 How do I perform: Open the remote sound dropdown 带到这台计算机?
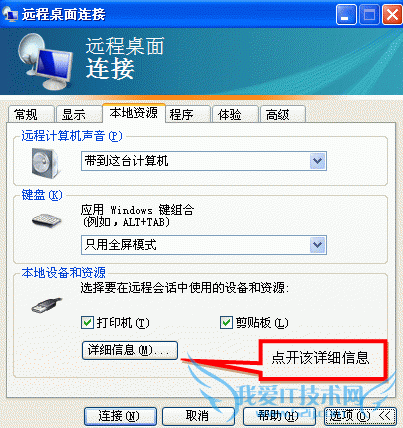(204, 161)
